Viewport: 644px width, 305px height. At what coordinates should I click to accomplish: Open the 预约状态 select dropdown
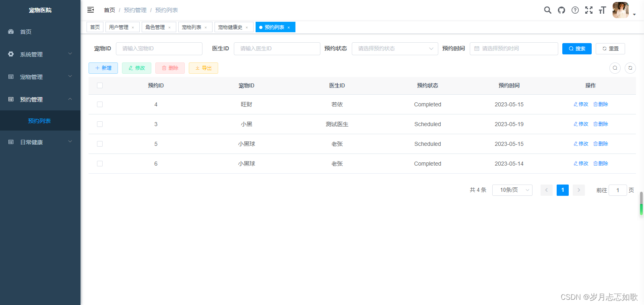[395, 49]
